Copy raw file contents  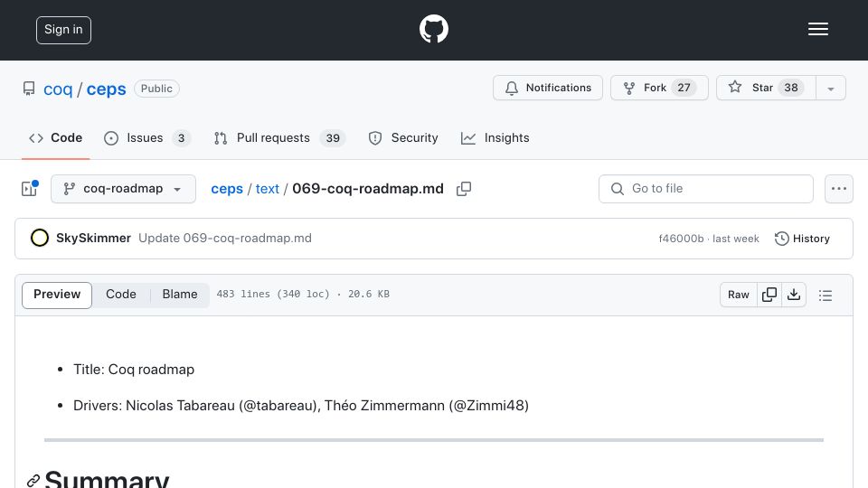[x=769, y=295]
